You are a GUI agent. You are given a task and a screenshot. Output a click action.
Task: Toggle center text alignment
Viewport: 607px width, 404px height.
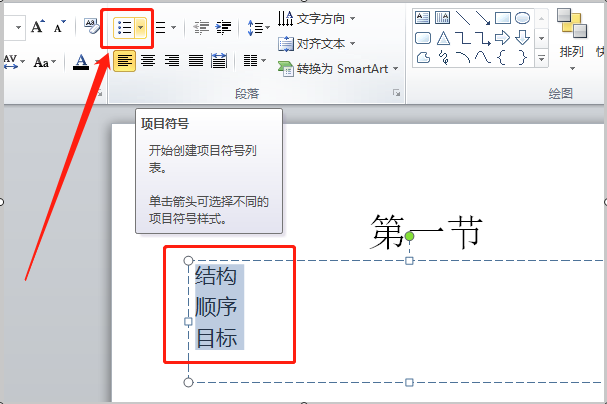click(148, 61)
